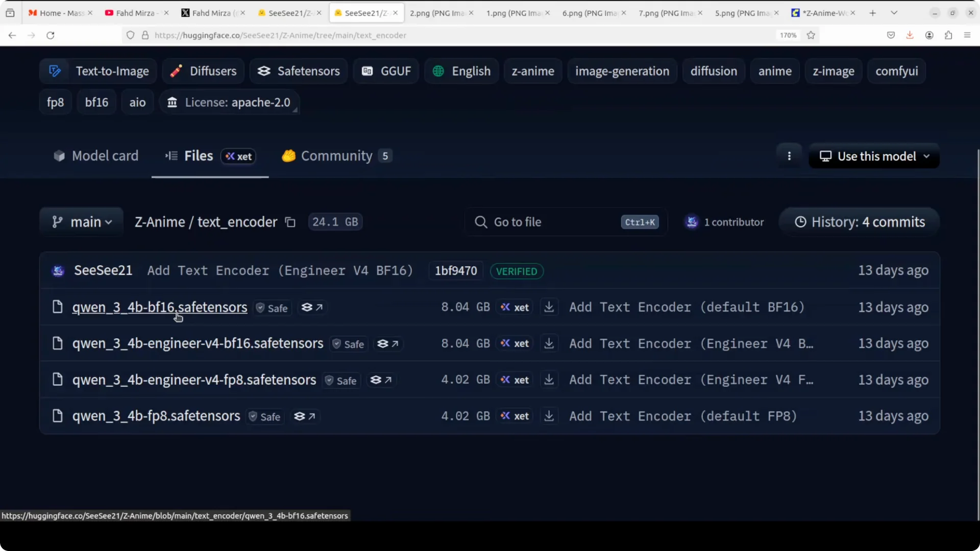The image size is (980, 551).
Task: Click the comfyui tag
Action: (896, 71)
